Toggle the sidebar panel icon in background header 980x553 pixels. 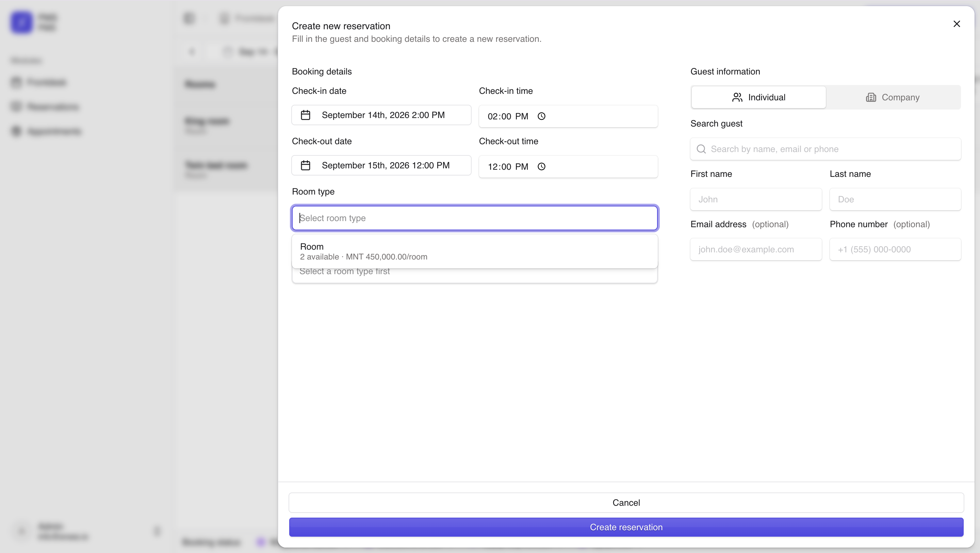click(189, 18)
